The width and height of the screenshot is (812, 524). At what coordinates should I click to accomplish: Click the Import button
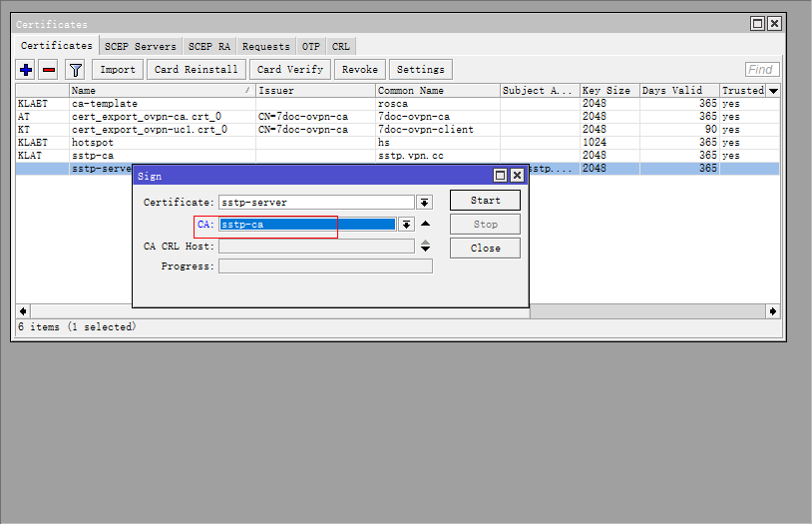[118, 70]
